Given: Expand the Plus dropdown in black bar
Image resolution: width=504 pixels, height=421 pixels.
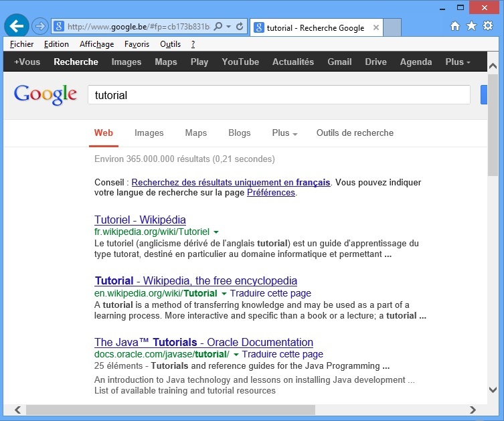Looking at the screenshot, I should [x=458, y=62].
